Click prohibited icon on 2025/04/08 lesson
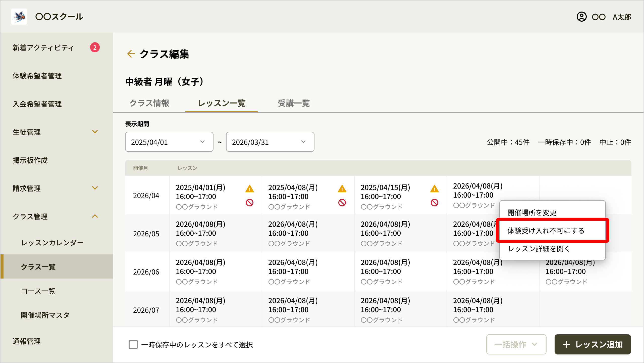This screenshot has height=363, width=644. pyautogui.click(x=342, y=203)
